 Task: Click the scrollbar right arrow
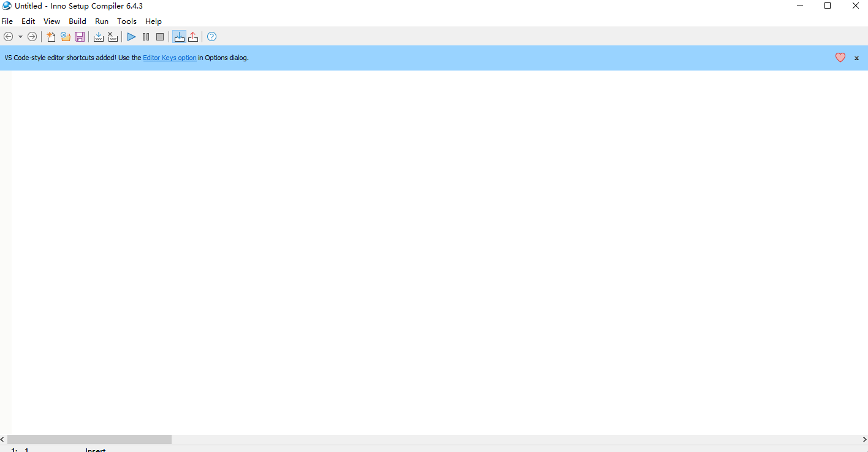[864, 439]
